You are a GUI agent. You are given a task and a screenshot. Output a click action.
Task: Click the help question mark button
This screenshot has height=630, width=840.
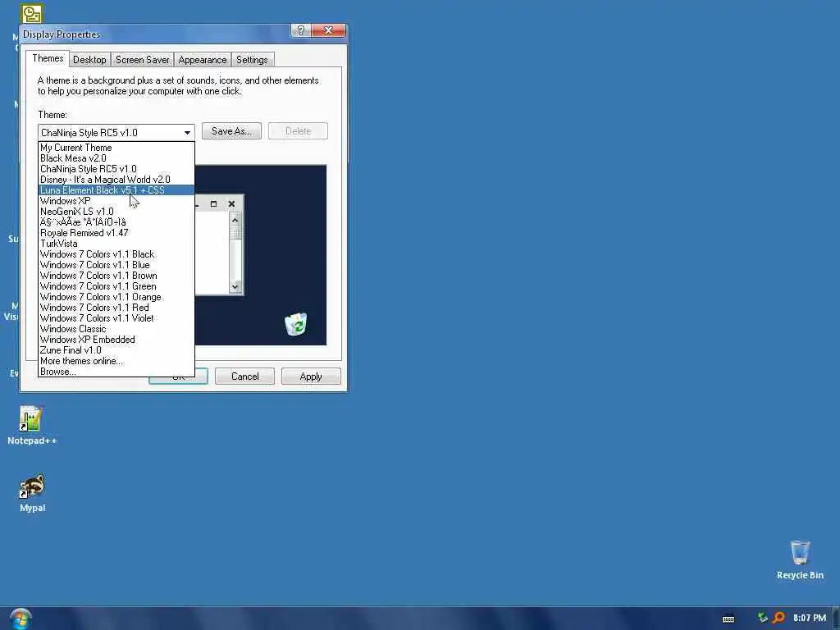(x=300, y=30)
